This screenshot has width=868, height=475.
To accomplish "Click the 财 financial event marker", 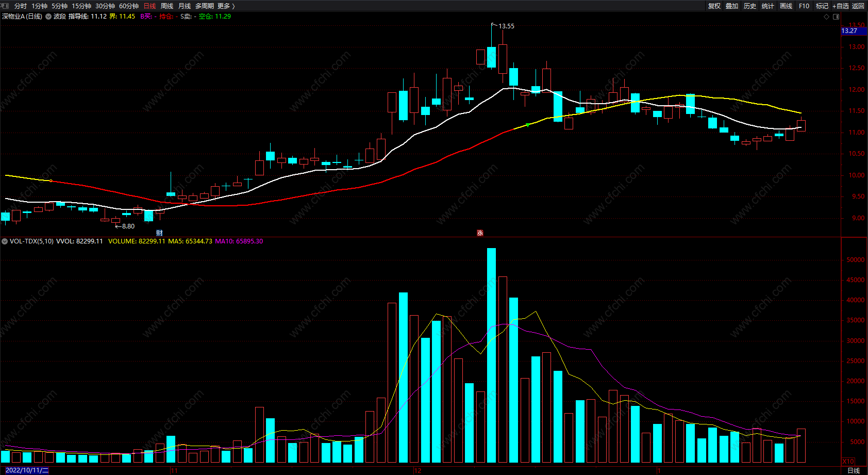I will pos(160,233).
